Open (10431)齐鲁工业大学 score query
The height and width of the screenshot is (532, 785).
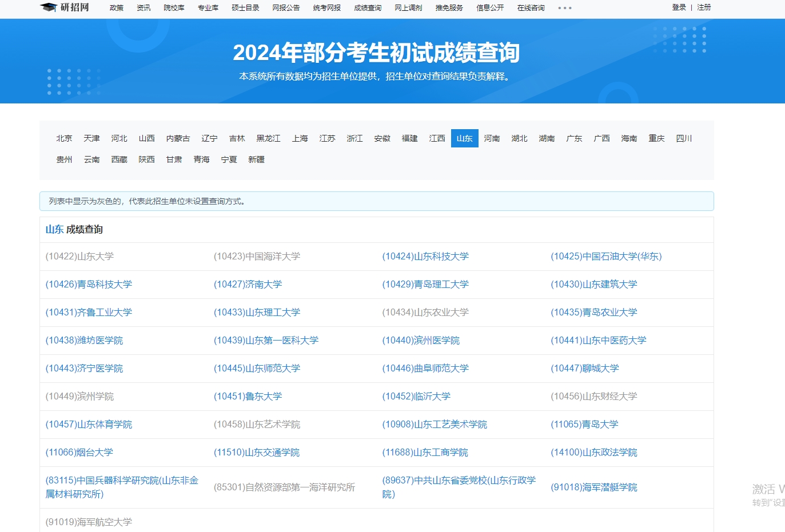89,313
